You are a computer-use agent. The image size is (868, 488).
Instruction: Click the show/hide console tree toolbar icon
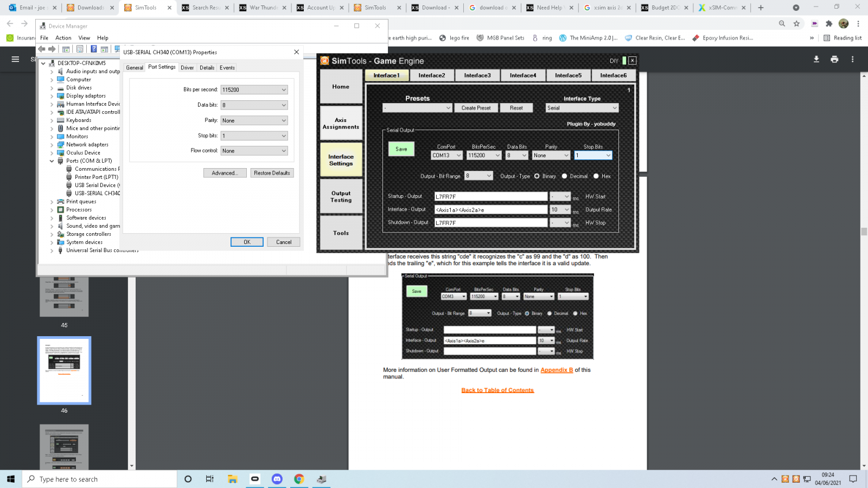66,49
